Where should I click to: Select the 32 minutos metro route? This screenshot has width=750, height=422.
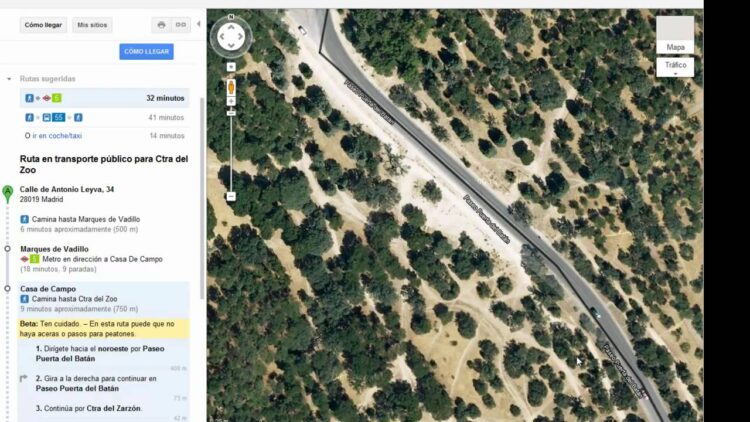pyautogui.click(x=104, y=98)
